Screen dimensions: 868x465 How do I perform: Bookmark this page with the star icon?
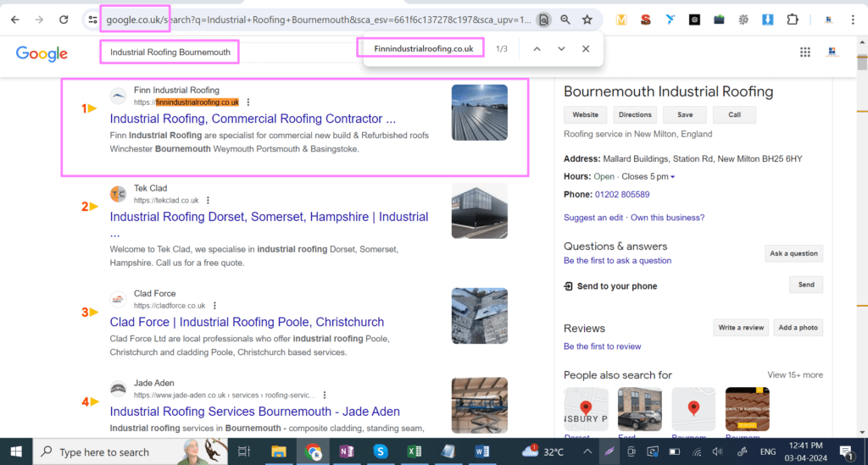click(587, 20)
